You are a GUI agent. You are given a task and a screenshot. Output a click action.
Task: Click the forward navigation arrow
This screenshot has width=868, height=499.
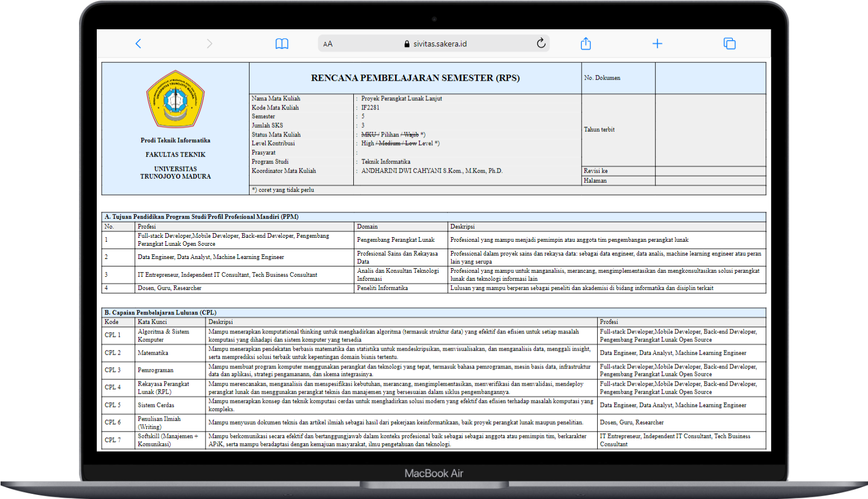[210, 44]
